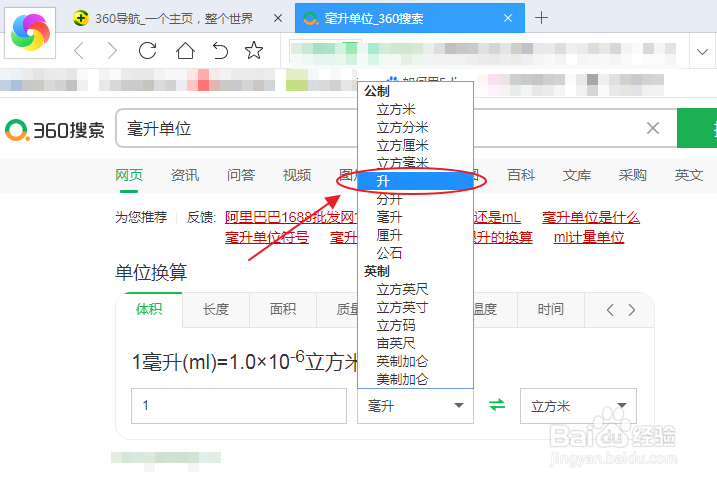
Task: Close the 360导航 tab
Action: click(278, 18)
